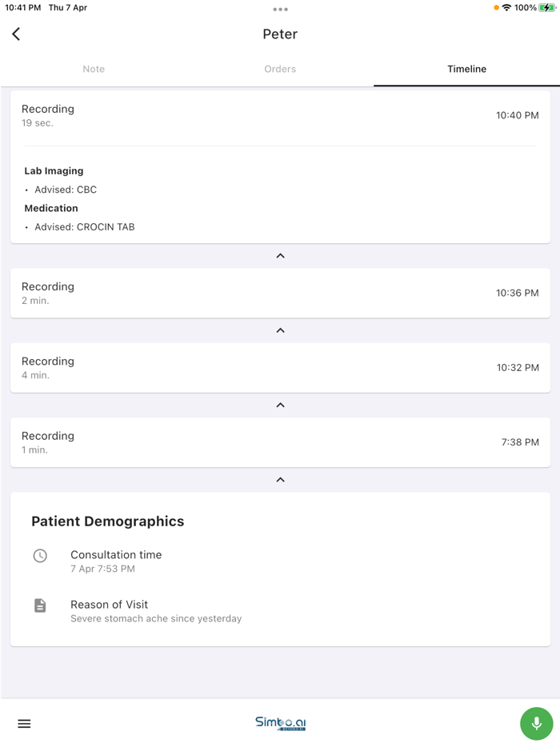560x747 pixels.
Task: Expand the 7:38 PM recording chevron
Action: click(x=280, y=480)
